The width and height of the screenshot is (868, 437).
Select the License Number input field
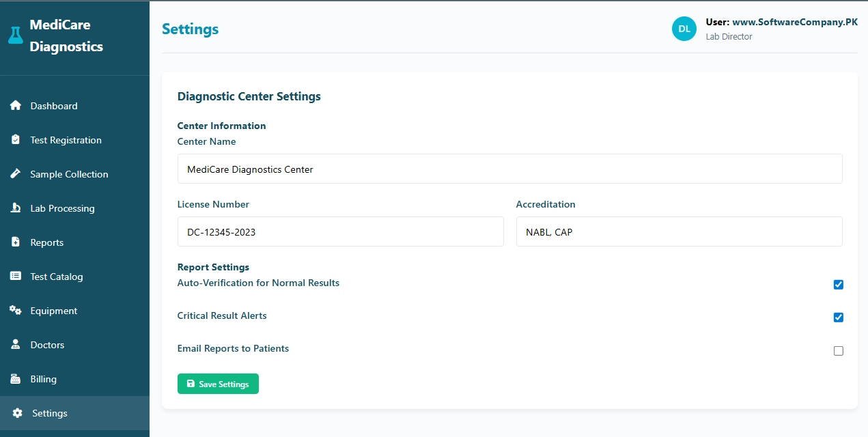click(340, 231)
